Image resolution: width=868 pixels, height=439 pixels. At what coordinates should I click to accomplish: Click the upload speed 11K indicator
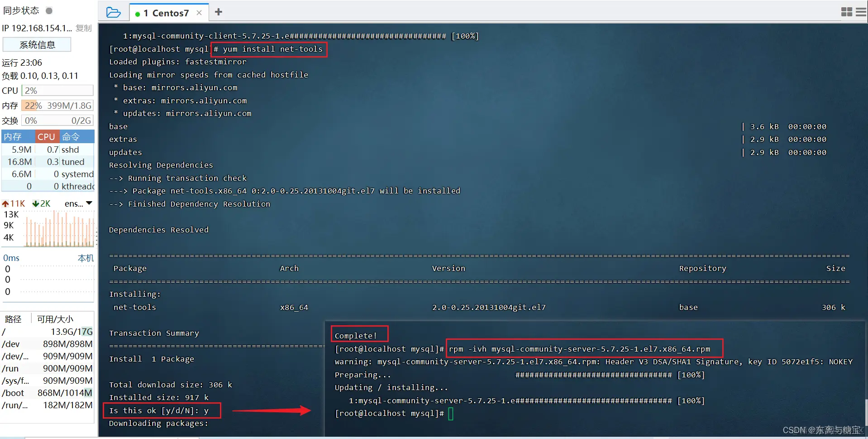click(14, 203)
